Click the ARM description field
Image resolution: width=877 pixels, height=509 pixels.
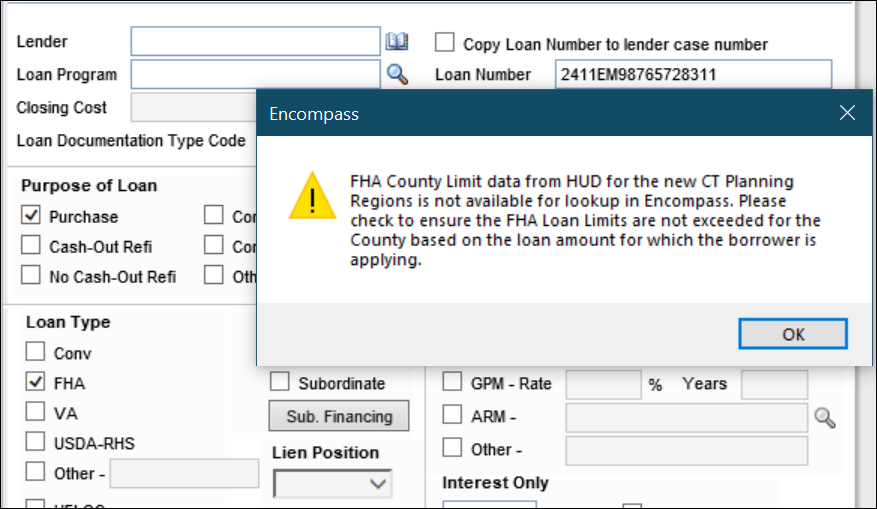(x=686, y=418)
